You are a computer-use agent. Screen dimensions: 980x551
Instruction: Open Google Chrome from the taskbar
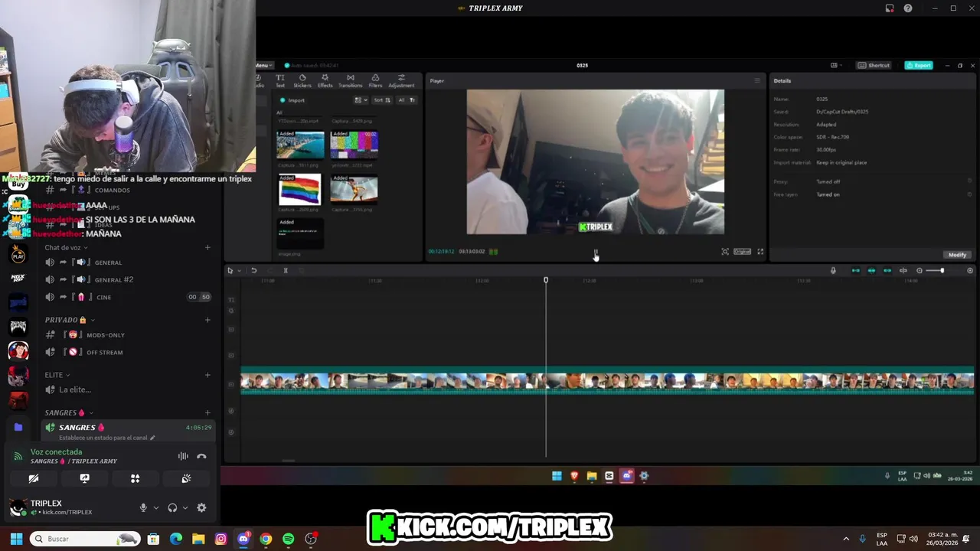(x=266, y=539)
